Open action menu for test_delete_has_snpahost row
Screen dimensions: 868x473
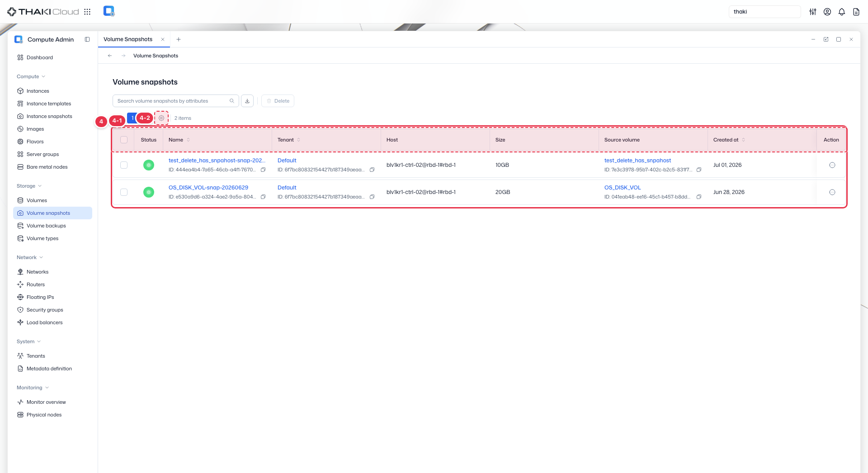tap(832, 165)
